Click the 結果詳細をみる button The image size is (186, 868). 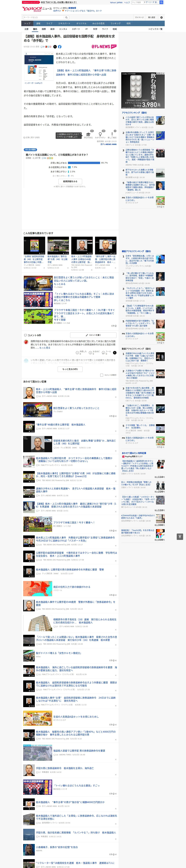click(70, 181)
